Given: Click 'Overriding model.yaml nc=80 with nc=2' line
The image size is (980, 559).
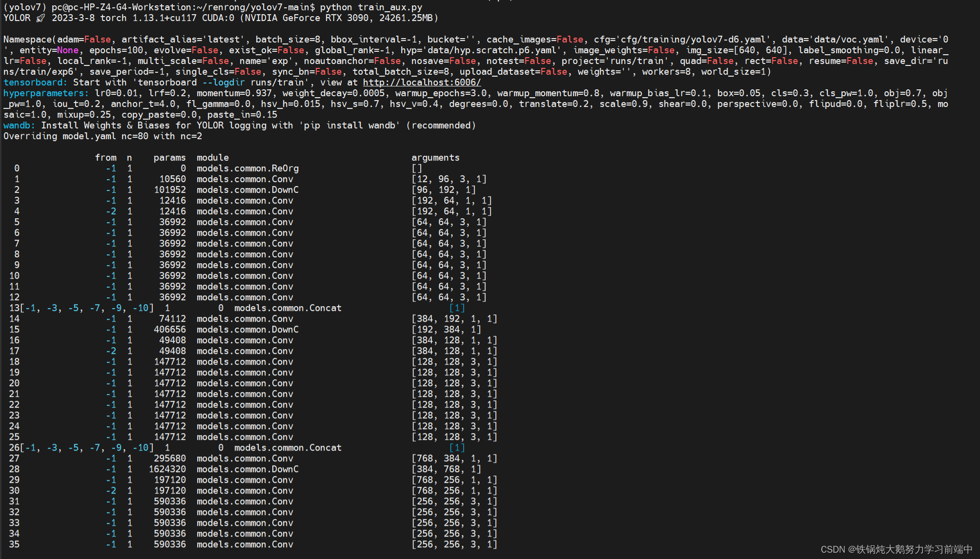Looking at the screenshot, I should pos(102,136).
